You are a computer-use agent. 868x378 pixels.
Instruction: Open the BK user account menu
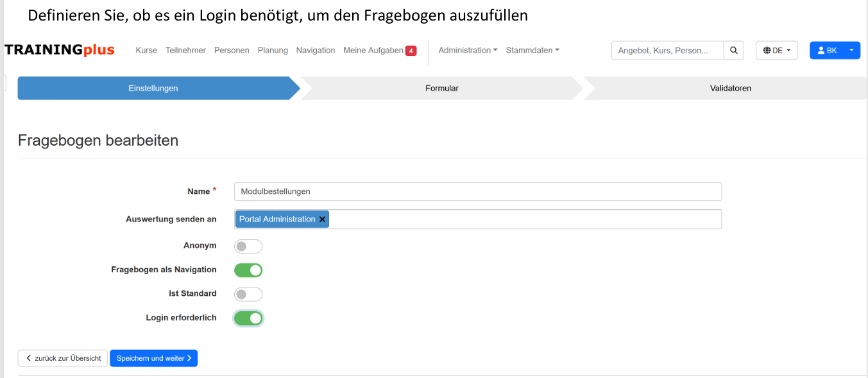(835, 50)
